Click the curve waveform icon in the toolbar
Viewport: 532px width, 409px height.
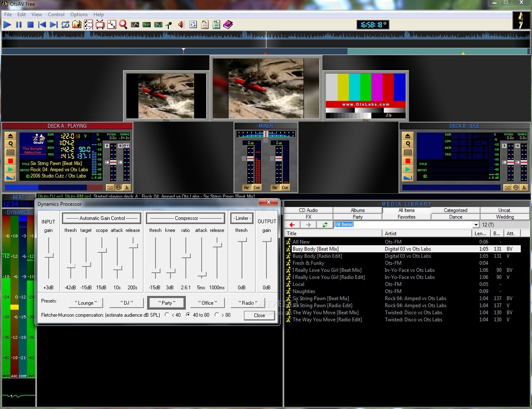coord(135,25)
